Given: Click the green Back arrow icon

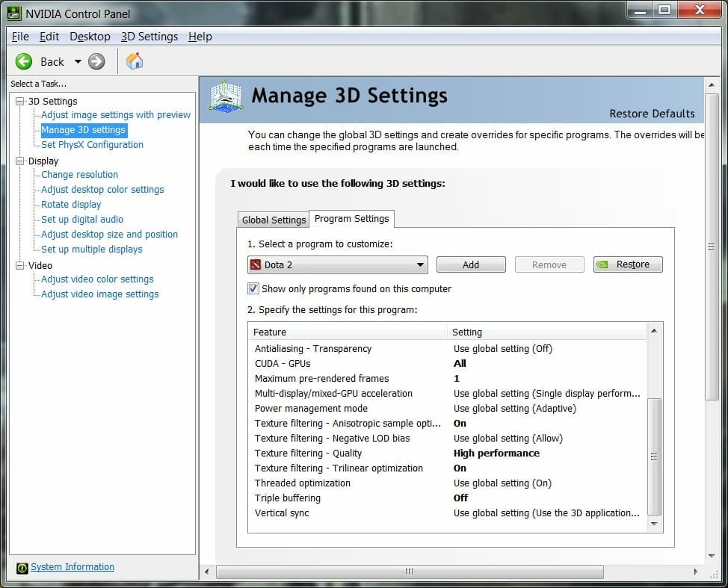Looking at the screenshot, I should (24, 61).
